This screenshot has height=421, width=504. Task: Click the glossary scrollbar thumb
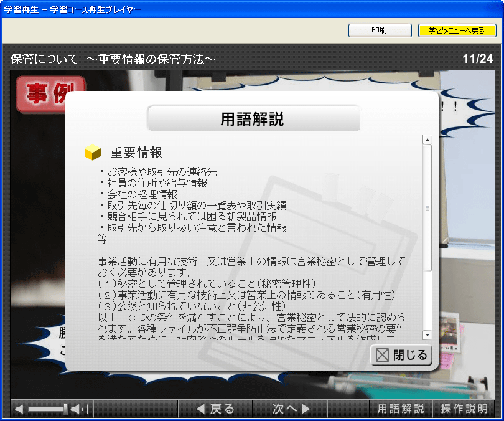(x=427, y=208)
